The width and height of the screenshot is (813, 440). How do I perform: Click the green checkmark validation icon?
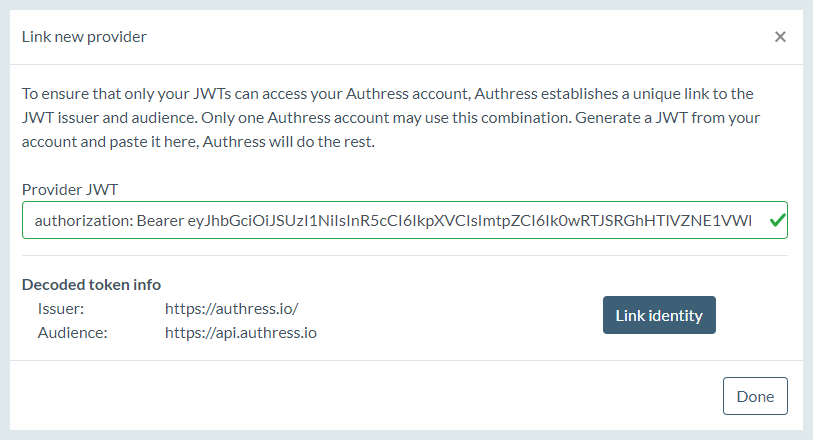pos(776,221)
